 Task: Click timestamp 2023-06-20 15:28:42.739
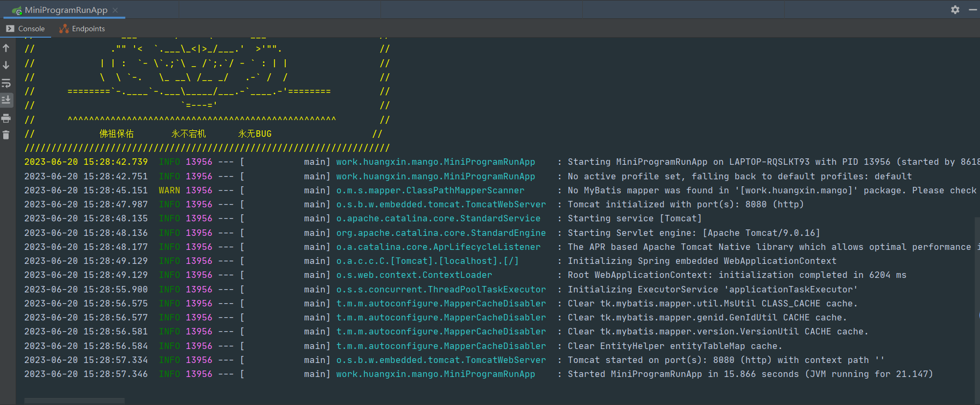(86, 162)
